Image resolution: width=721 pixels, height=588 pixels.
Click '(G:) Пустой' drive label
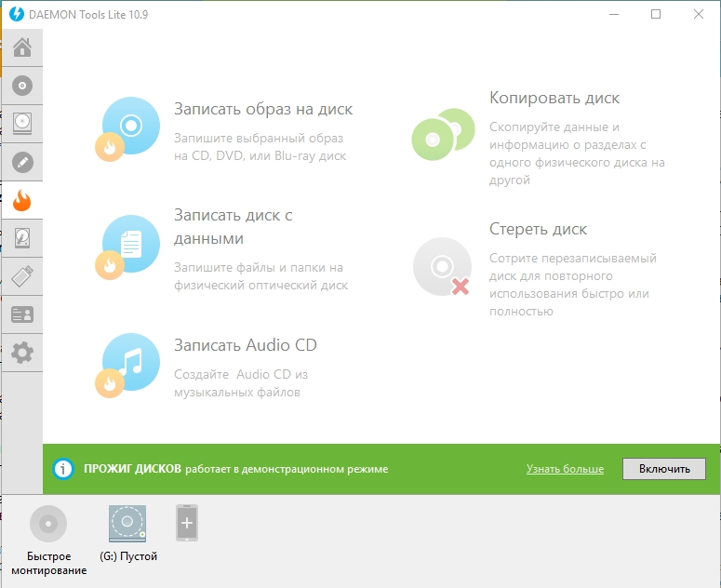[x=128, y=556]
